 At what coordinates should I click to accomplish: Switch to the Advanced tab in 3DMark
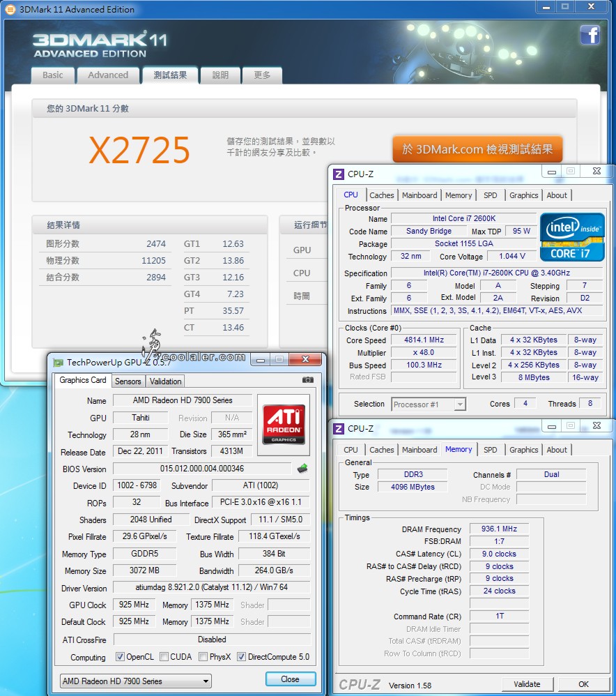[108, 75]
